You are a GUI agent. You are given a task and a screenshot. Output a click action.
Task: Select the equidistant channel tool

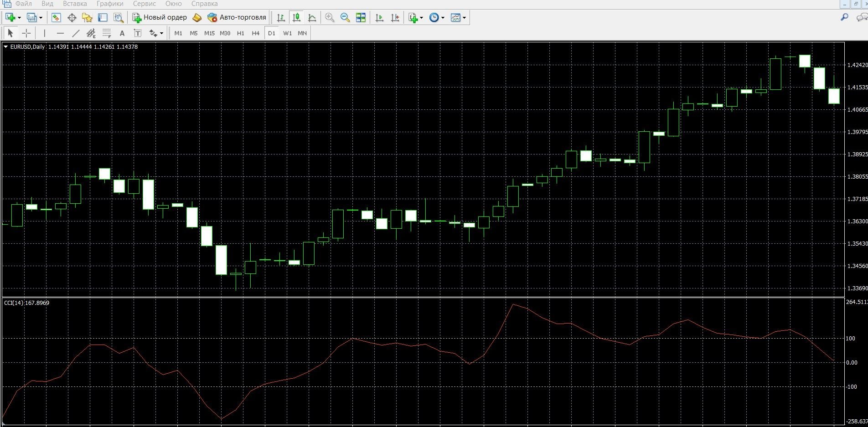(91, 33)
